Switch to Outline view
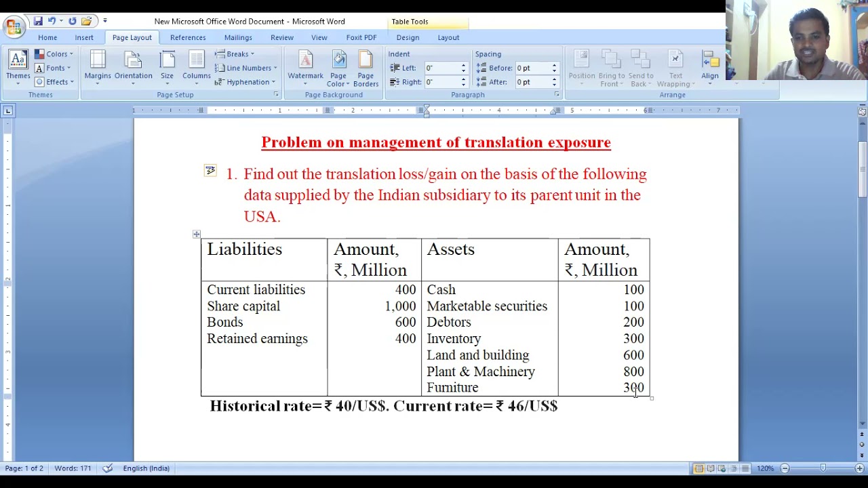The width and height of the screenshot is (868, 488). pyautogui.click(x=734, y=468)
